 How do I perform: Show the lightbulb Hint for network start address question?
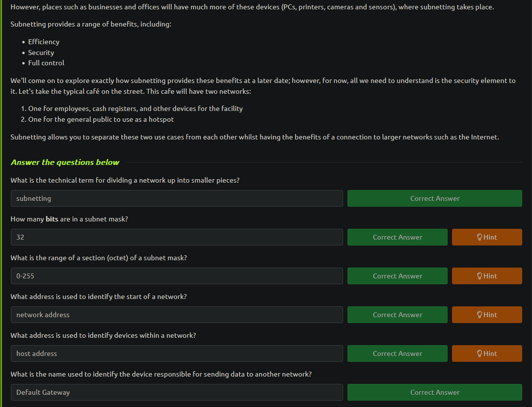486,314
